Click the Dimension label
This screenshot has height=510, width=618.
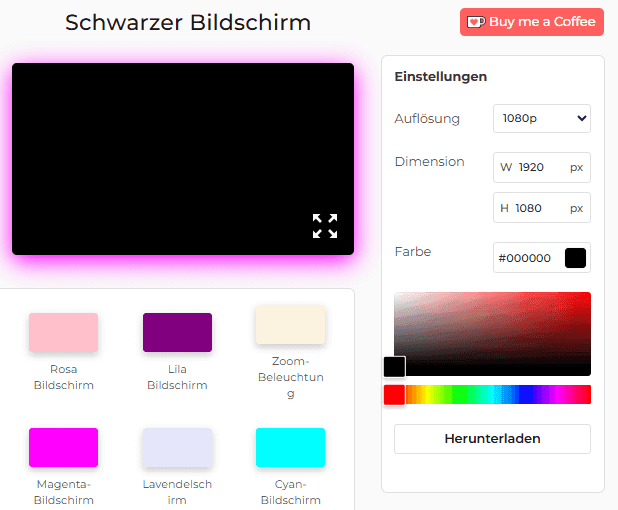pos(430,162)
